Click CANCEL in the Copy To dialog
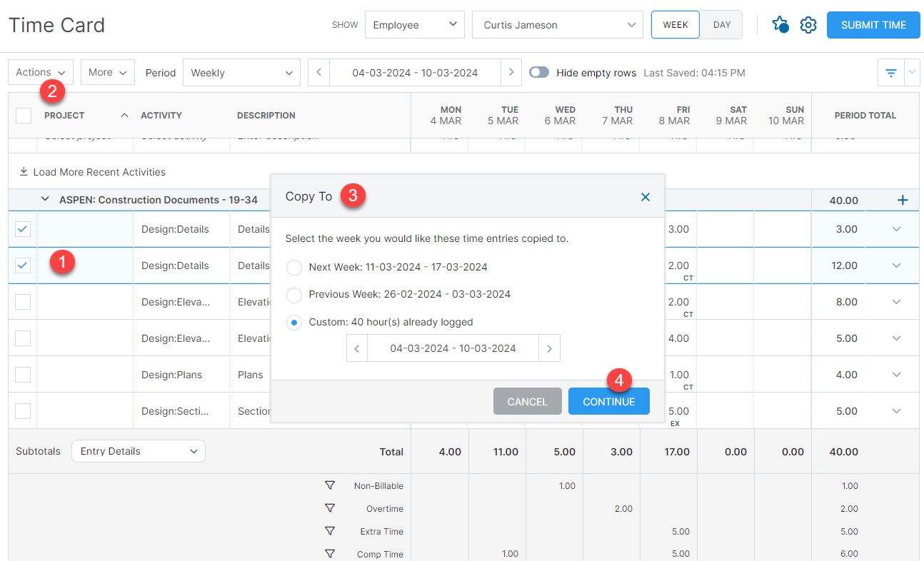 click(x=527, y=401)
